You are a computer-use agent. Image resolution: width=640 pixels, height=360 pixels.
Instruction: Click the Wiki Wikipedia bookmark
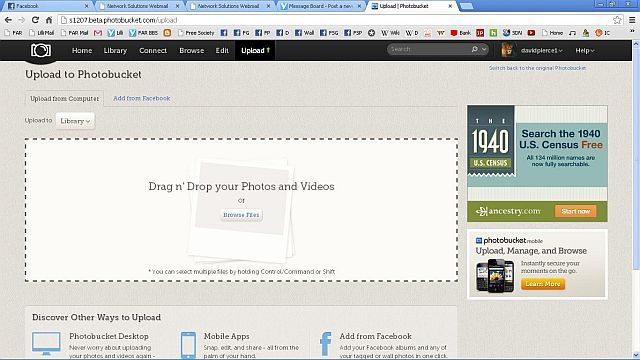click(x=390, y=33)
